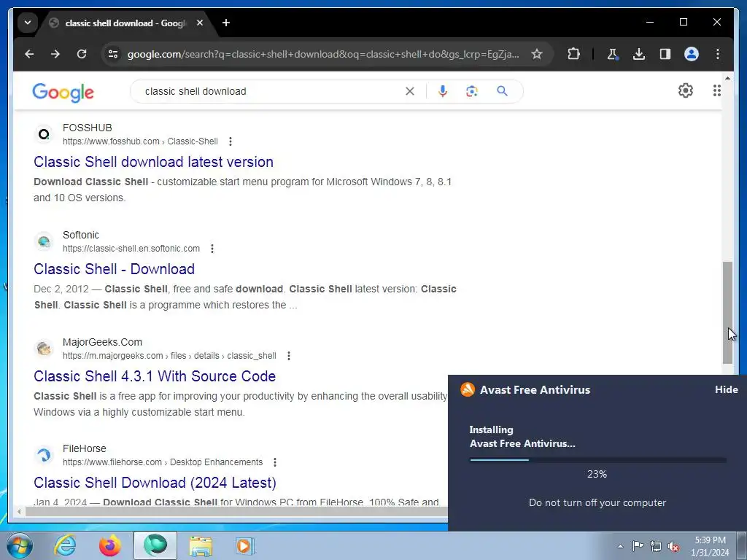
Task: Expand the tab search dropdown arrow
Action: [28, 23]
